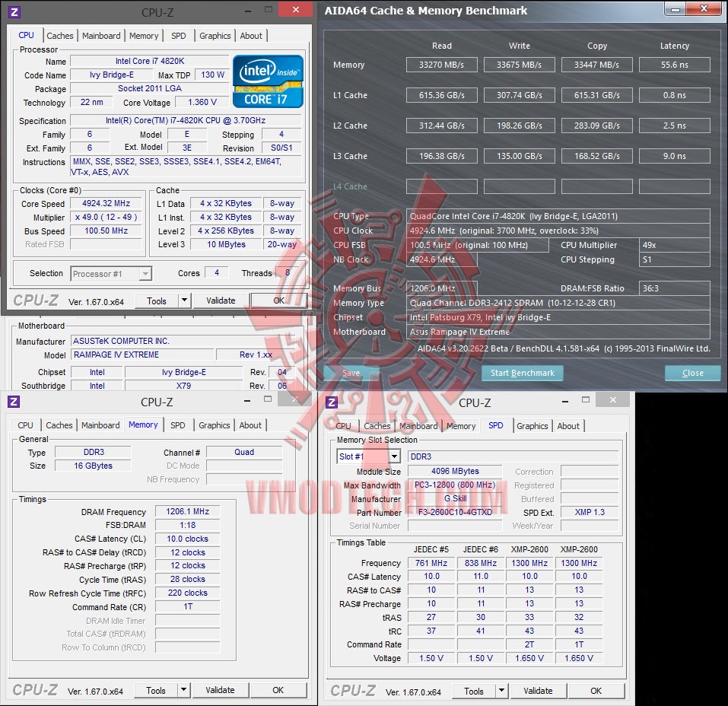Select SPD tab in CPU-Z Memory window

pyautogui.click(x=177, y=425)
